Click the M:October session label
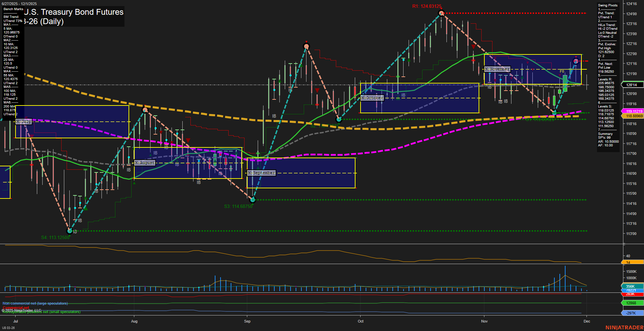Screen dimensions: 644x331 pos(372,98)
